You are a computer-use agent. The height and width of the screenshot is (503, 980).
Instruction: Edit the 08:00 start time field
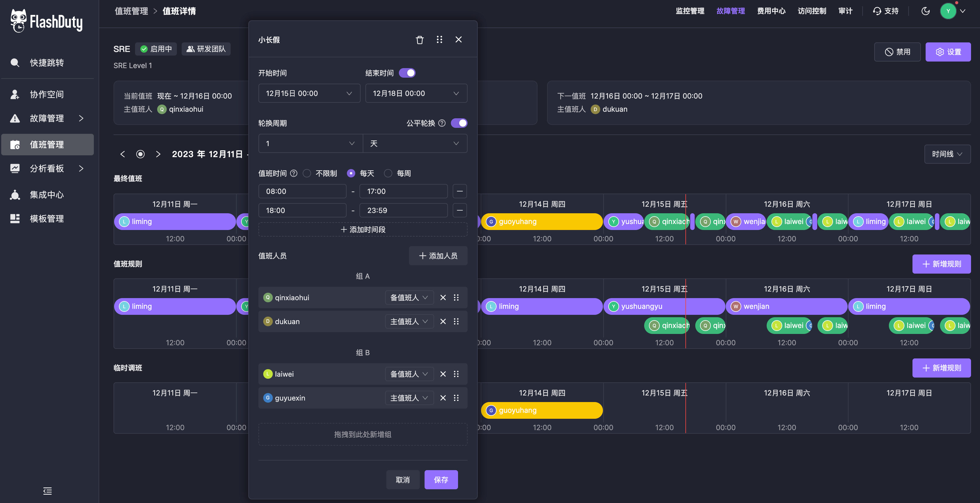tap(302, 191)
